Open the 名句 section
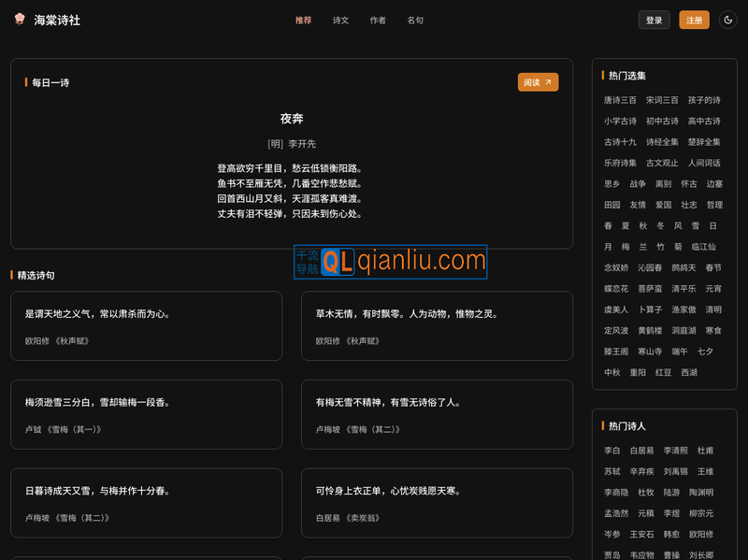 [x=415, y=20]
